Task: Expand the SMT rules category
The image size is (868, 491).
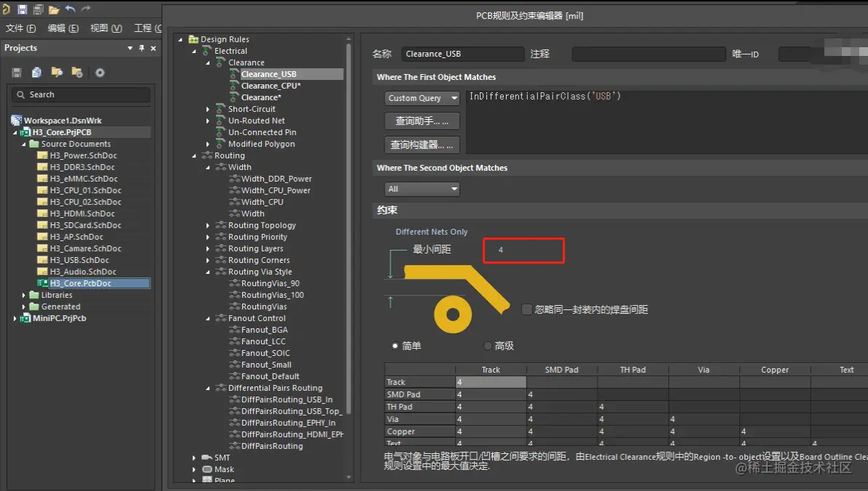Action: pos(194,458)
